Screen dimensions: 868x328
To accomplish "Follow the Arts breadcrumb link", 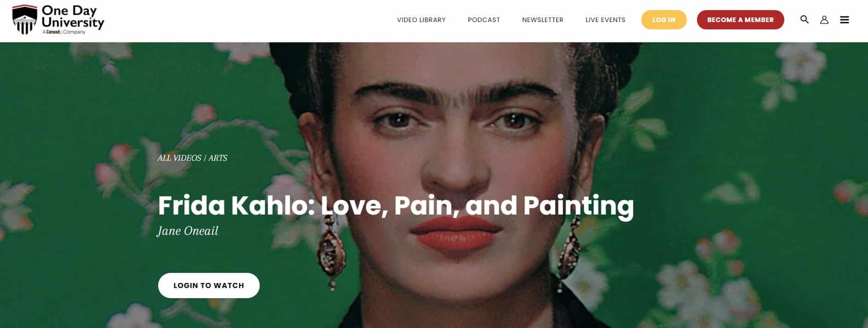I will coord(218,158).
